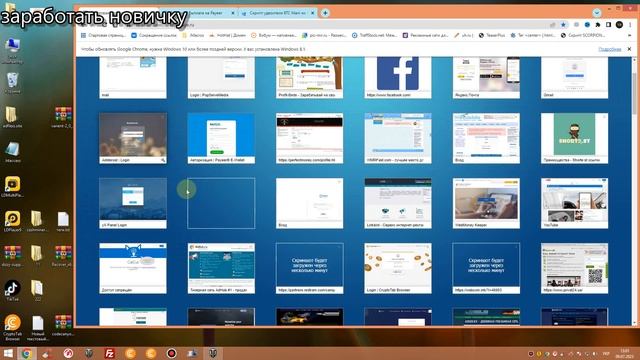
Task: Open the Recycle Bin desktop icon
Action: click(12, 83)
